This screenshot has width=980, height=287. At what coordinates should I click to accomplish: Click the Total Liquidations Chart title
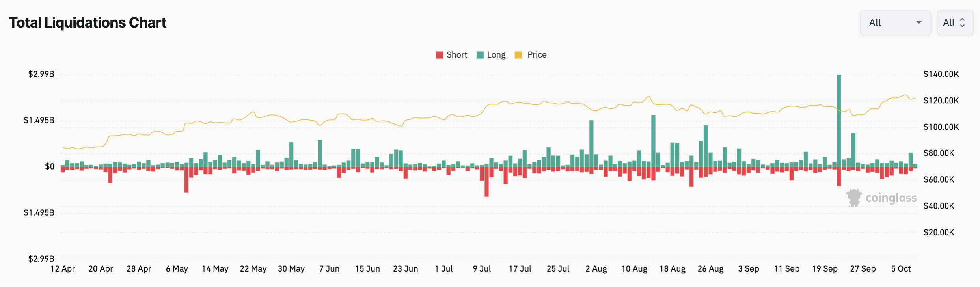(x=88, y=23)
